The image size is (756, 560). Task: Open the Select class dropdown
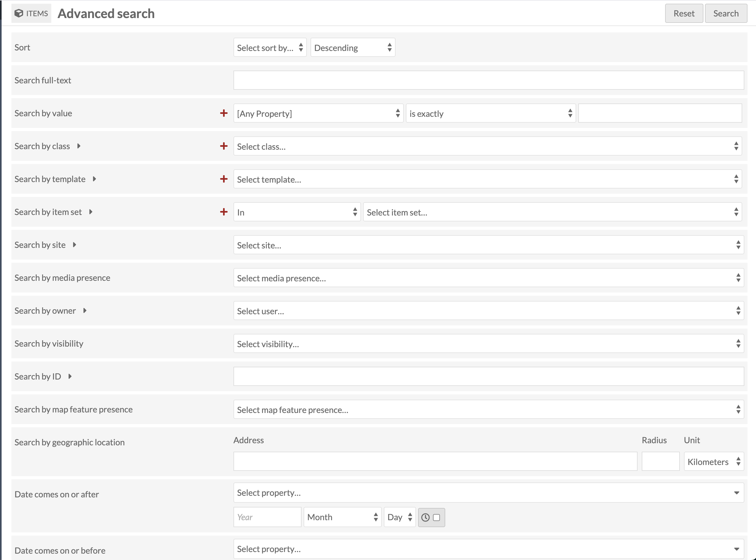488,146
